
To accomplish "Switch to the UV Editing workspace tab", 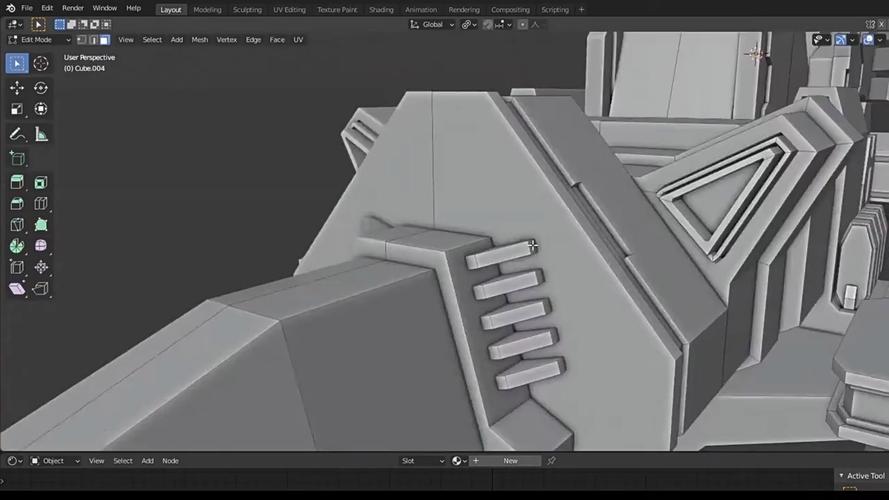I will 289,10.
